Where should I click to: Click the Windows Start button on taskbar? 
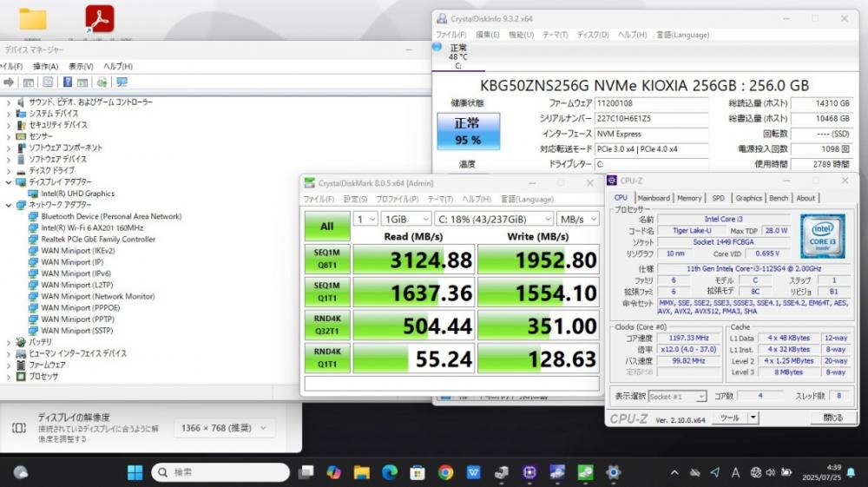[135, 472]
